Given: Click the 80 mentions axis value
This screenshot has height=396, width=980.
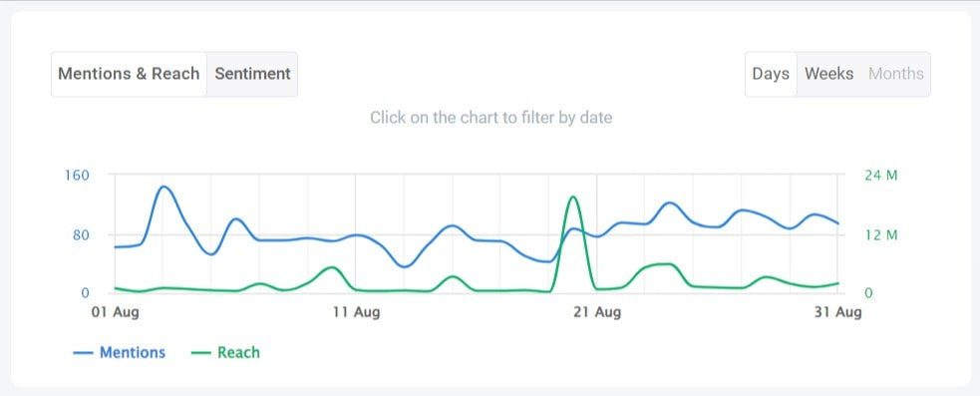Looking at the screenshot, I should [82, 235].
